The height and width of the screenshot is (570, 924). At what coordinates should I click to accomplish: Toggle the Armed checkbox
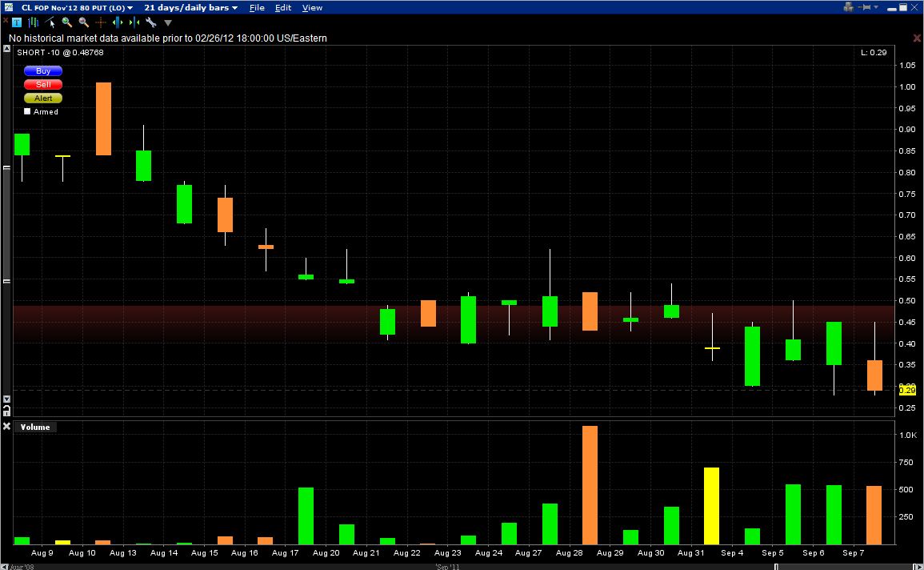coord(27,111)
